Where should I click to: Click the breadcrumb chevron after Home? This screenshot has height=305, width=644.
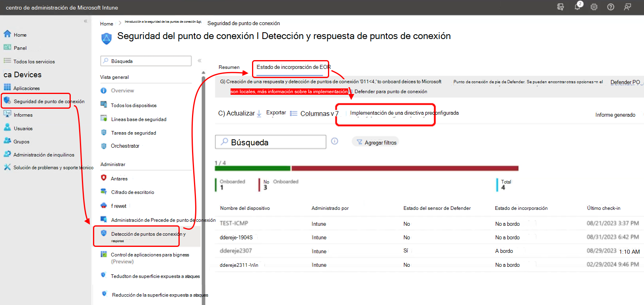tap(120, 23)
